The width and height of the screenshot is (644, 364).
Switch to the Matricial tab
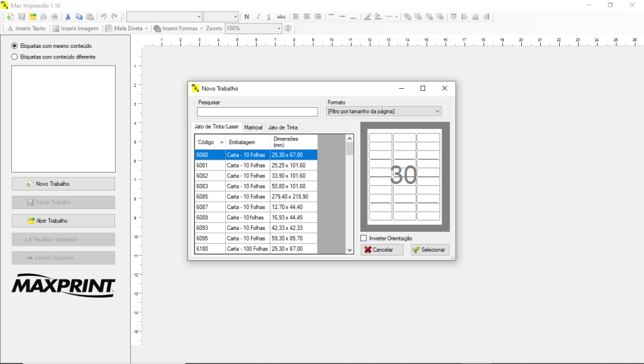click(x=253, y=127)
